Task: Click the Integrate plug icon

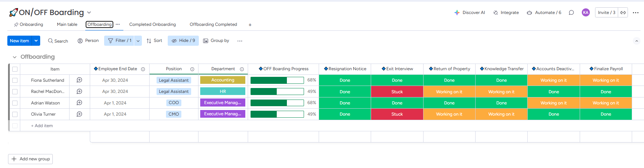Action: (x=495, y=13)
